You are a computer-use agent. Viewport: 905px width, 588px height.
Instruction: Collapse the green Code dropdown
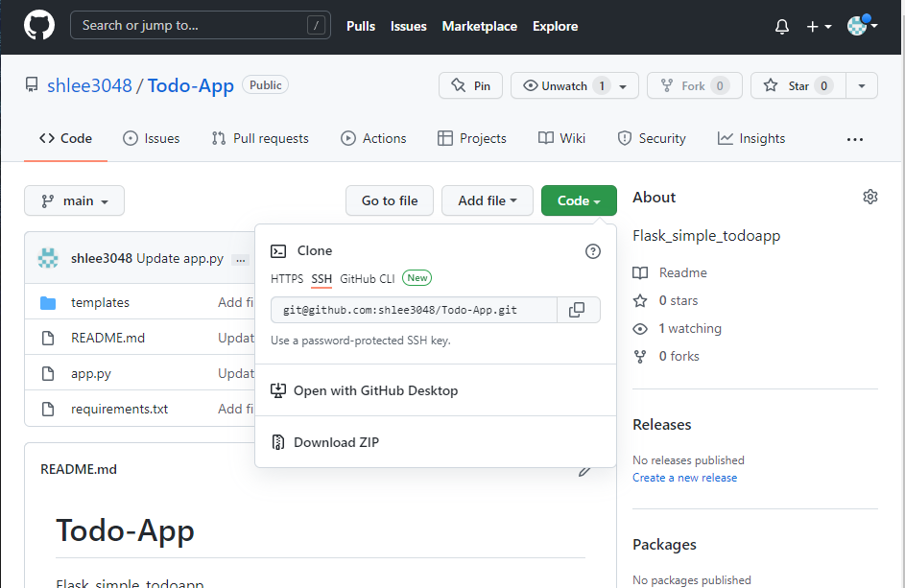579,200
